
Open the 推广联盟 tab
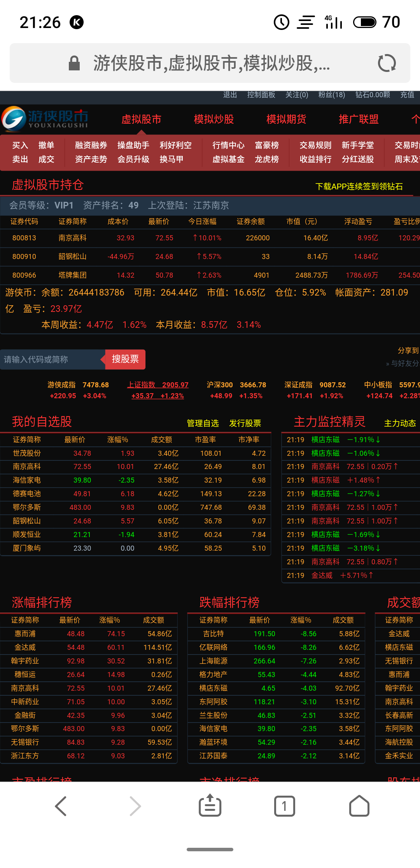pyautogui.click(x=359, y=119)
